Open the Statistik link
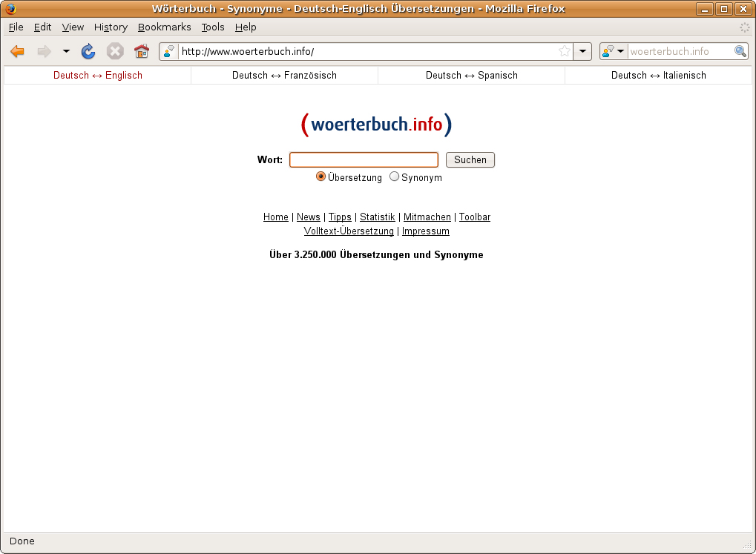The width and height of the screenshot is (756, 554). [x=378, y=217]
